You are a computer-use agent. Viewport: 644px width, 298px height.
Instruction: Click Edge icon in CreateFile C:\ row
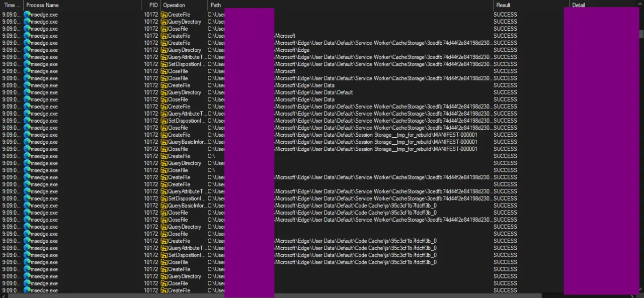27,156
